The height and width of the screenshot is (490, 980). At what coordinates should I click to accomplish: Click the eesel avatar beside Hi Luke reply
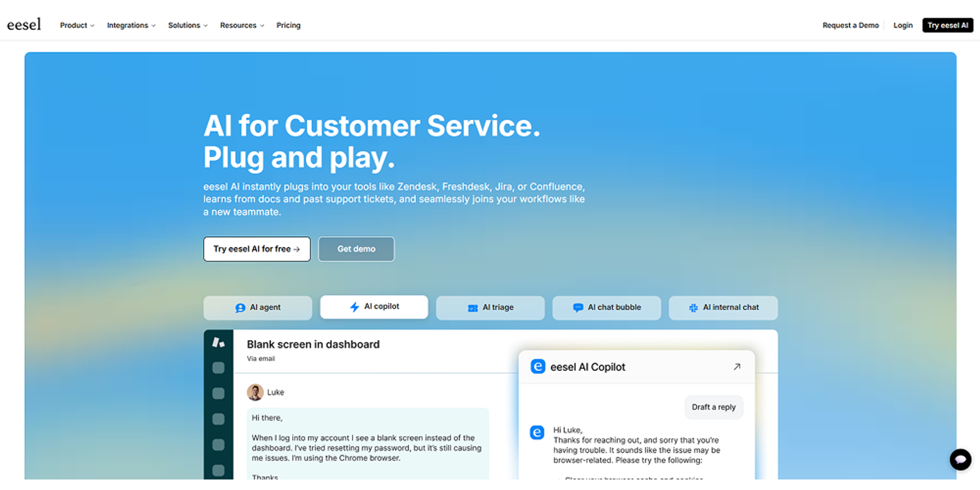click(537, 432)
